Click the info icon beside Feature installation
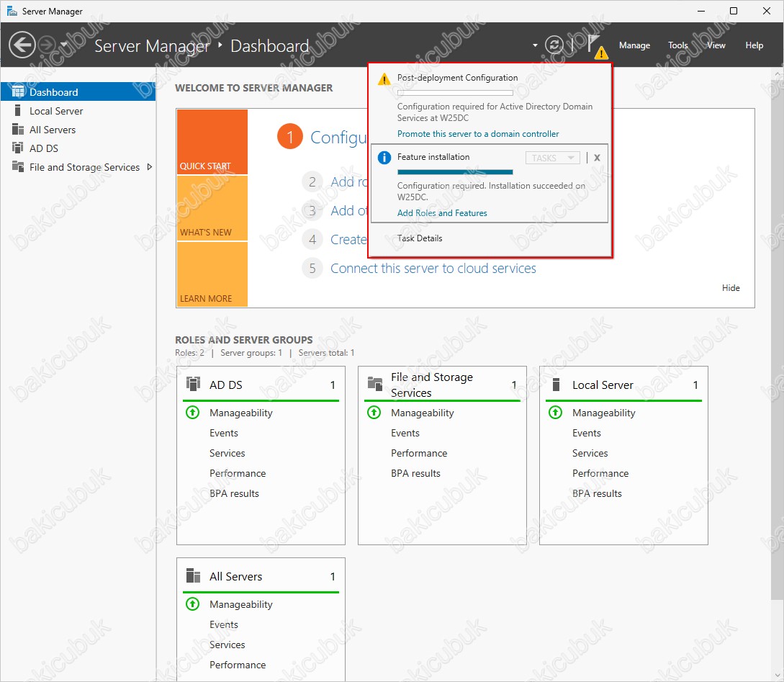The image size is (784, 682). point(384,158)
